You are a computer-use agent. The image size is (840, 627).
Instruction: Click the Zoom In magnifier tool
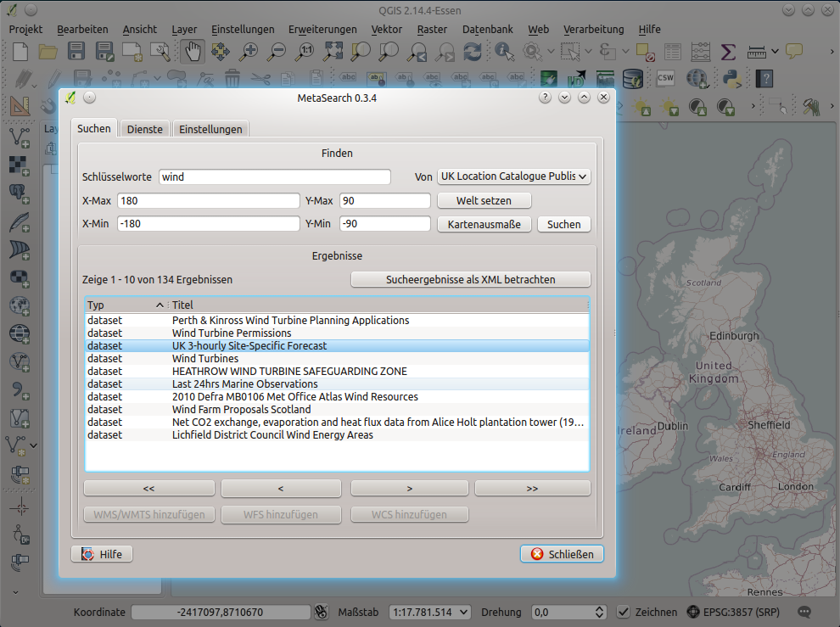[x=249, y=52]
